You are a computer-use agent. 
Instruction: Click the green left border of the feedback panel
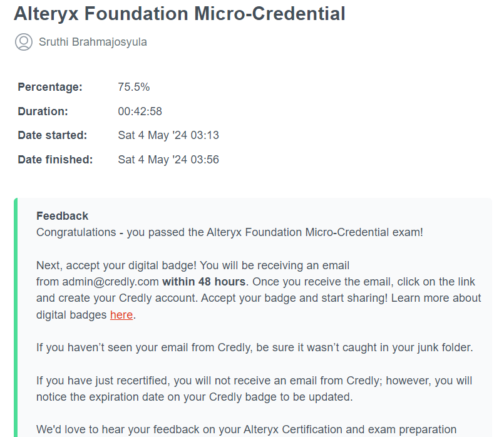16,313
